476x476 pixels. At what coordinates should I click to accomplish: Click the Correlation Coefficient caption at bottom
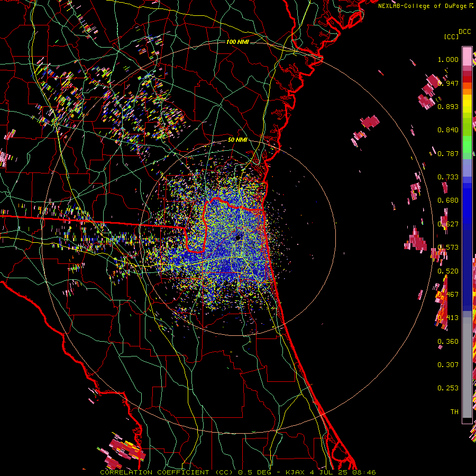[x=238, y=472]
